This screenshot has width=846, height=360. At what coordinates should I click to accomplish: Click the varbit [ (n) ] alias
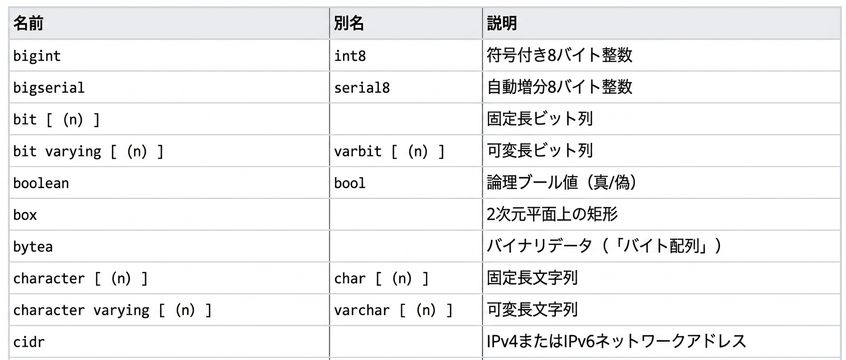[389, 151]
